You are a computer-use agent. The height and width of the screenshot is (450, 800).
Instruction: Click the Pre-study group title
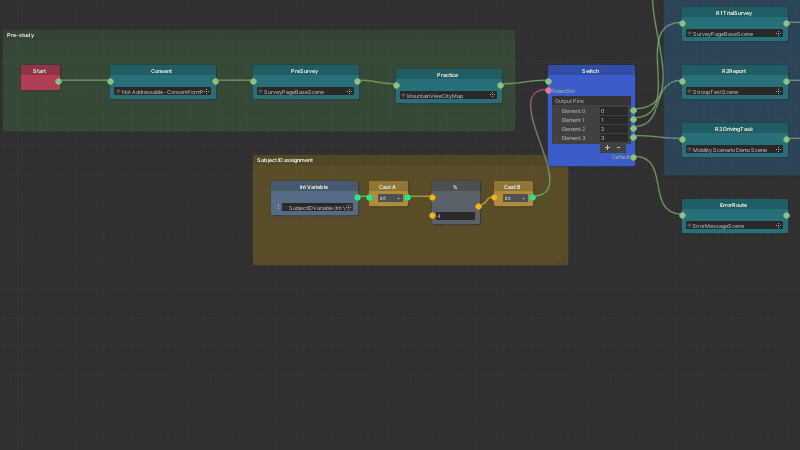pos(20,35)
